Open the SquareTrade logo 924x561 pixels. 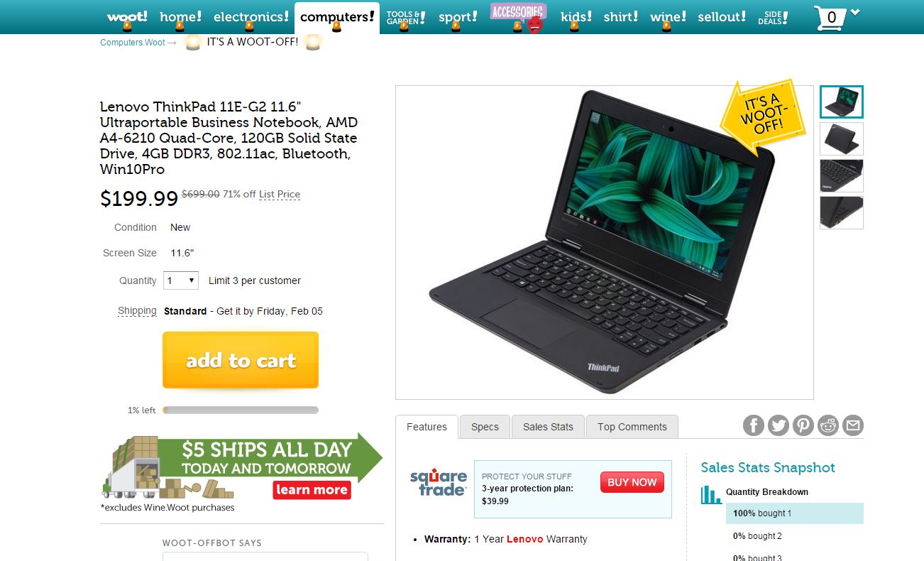(438, 482)
